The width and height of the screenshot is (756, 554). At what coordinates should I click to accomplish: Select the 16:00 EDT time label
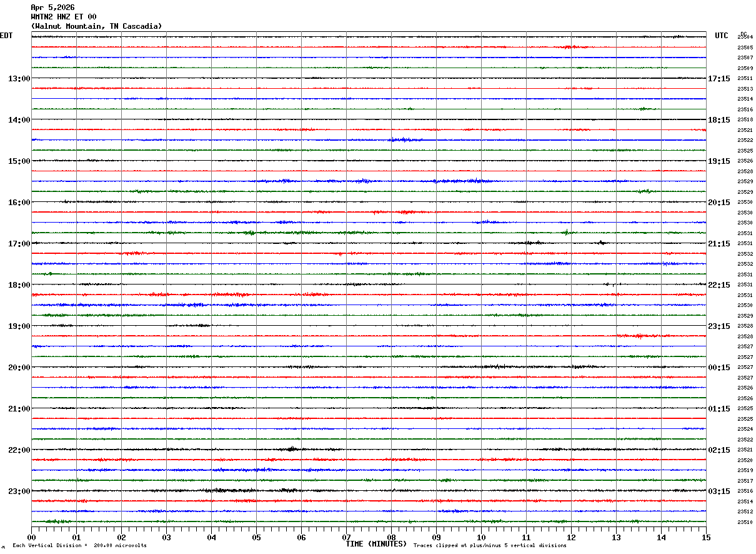click(x=19, y=203)
